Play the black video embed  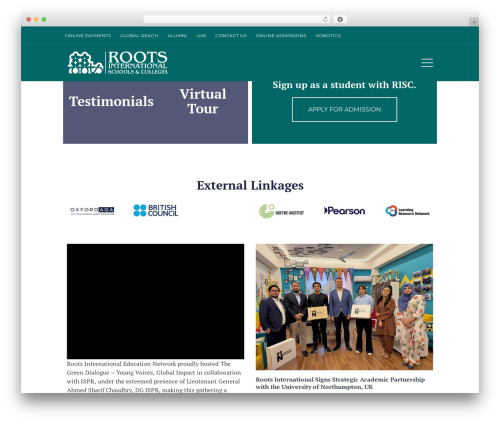pos(155,301)
